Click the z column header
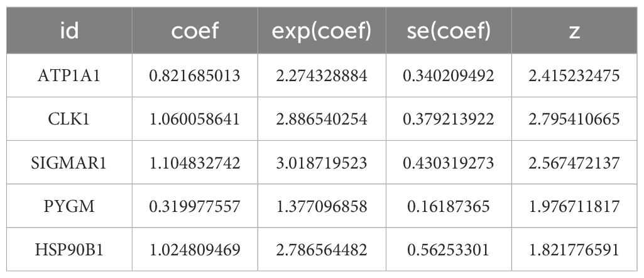The height and width of the screenshot is (278, 644). 574,31
